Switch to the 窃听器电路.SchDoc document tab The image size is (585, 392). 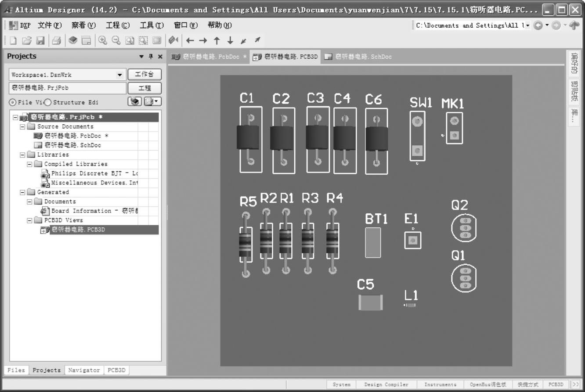pos(358,57)
